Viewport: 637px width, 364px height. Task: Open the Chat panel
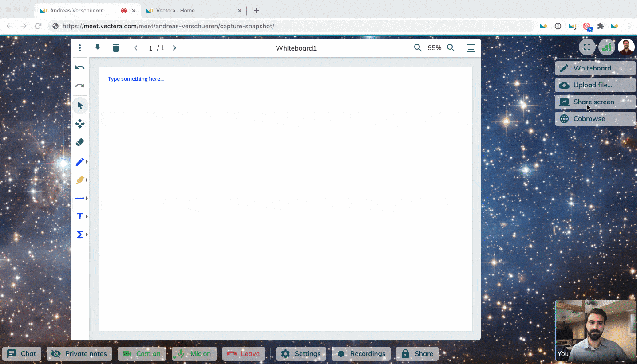pyautogui.click(x=22, y=354)
